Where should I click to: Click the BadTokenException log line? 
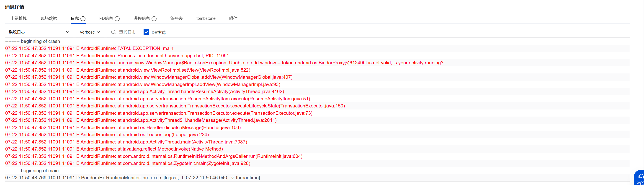coord(224,63)
